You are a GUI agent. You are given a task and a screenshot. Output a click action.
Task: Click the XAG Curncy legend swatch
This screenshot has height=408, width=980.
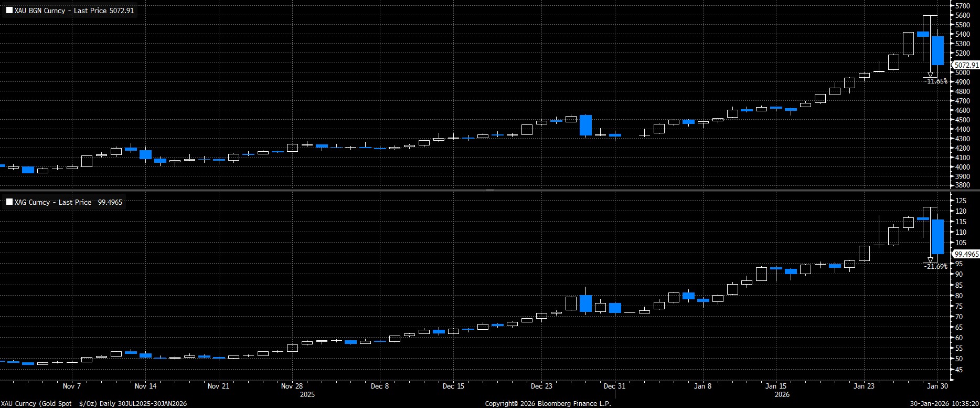pyautogui.click(x=9, y=202)
